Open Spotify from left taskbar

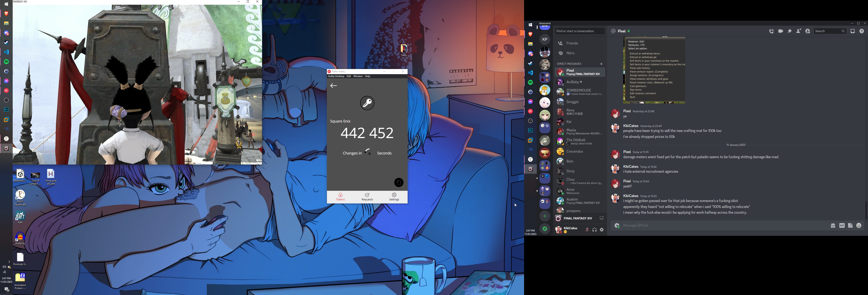pyautogui.click(x=6, y=62)
